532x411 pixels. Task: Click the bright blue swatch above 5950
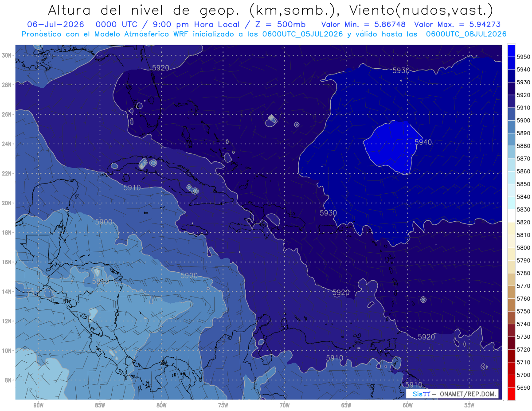tap(511, 50)
